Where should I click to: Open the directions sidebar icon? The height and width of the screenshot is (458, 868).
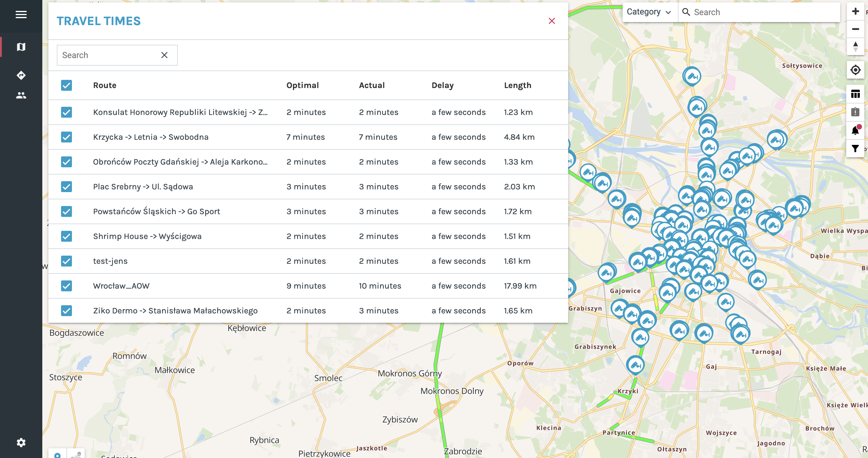coord(21,75)
